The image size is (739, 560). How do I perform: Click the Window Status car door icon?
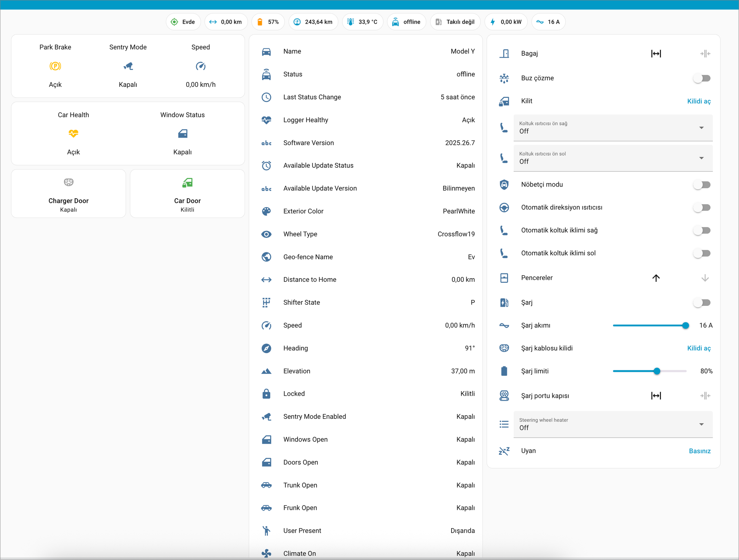point(183,133)
